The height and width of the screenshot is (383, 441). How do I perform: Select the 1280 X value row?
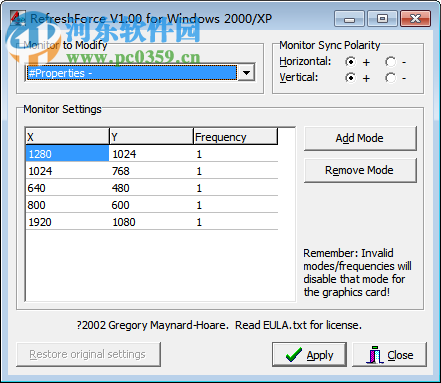(x=67, y=154)
